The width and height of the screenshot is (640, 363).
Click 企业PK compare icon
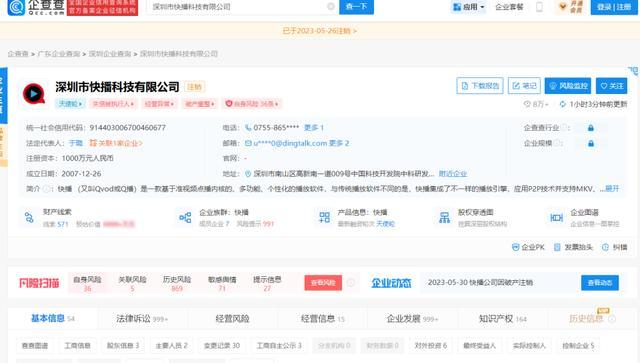tap(516, 247)
